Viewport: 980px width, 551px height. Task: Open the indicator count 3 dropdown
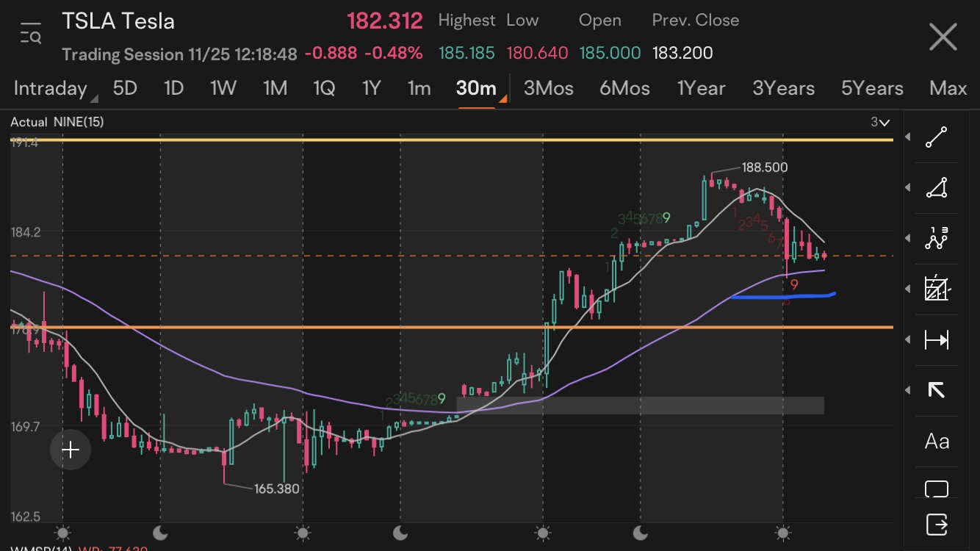pyautogui.click(x=880, y=123)
